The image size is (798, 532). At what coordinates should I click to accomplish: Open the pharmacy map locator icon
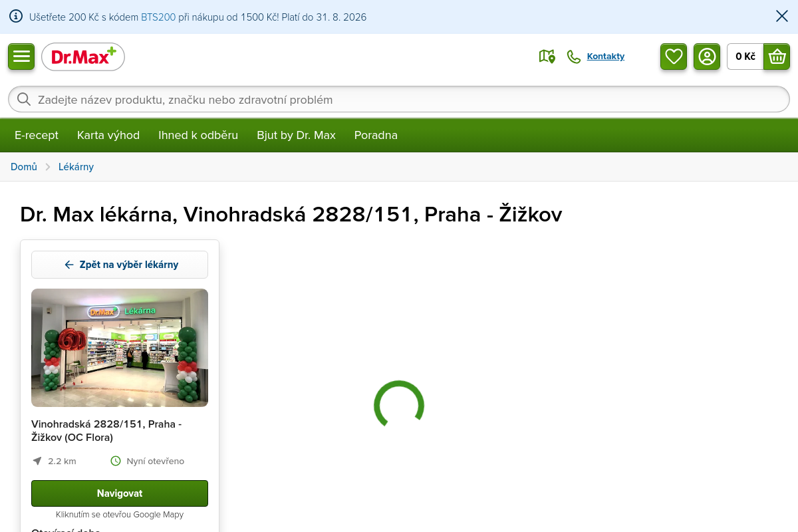[547, 57]
